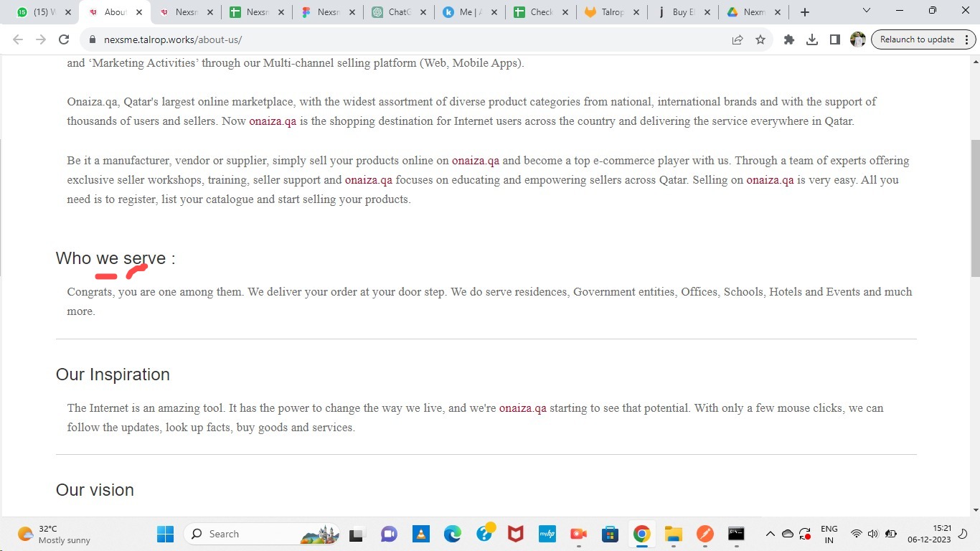980x551 pixels.
Task: Open the volume control in system tray
Action: [x=873, y=534]
